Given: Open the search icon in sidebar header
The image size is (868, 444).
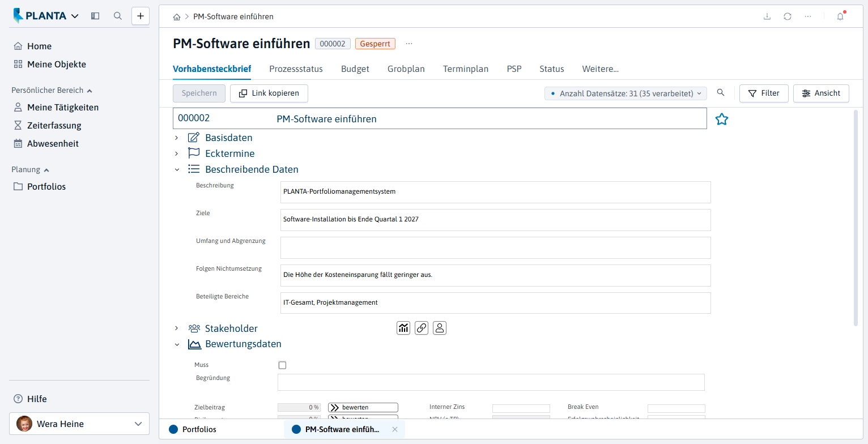Looking at the screenshot, I should coord(118,16).
